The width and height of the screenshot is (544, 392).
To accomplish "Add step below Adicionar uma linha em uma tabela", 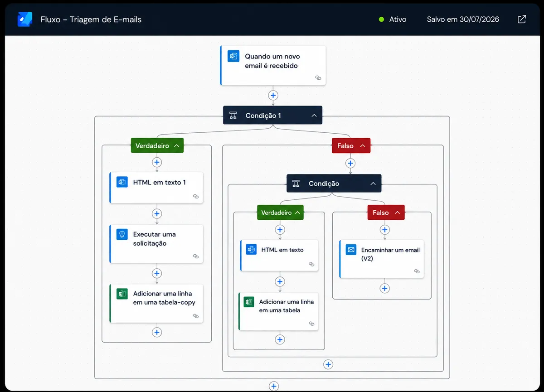I will [x=280, y=339].
